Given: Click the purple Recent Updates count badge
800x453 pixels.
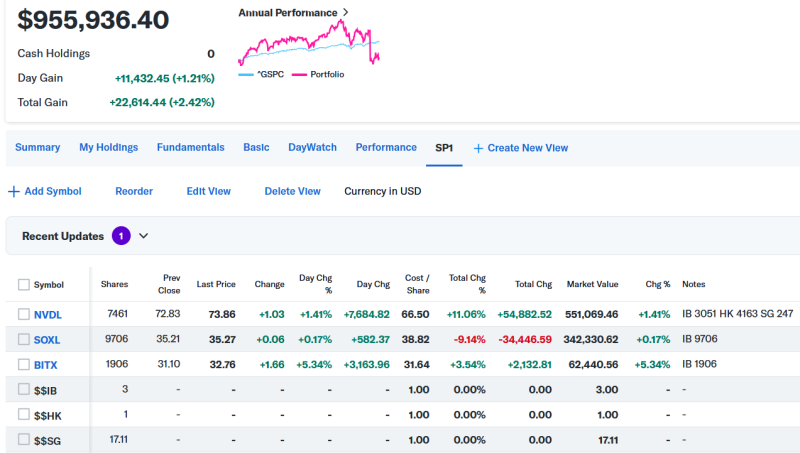Looking at the screenshot, I should (x=121, y=236).
